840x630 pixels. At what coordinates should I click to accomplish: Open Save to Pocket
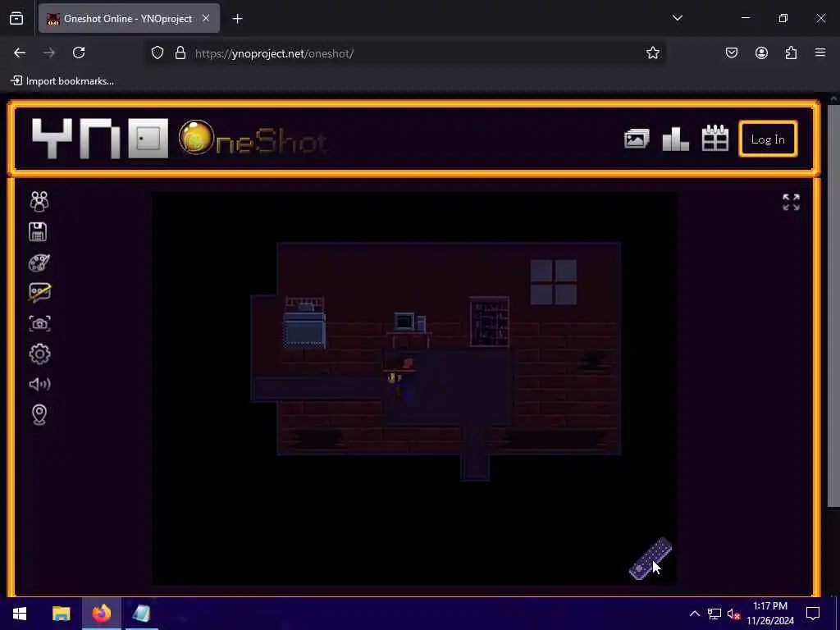coord(731,52)
